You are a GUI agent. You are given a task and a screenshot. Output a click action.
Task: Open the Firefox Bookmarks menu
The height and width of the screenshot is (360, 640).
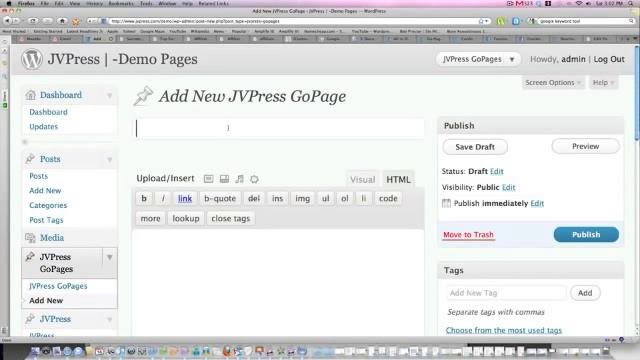121,3
